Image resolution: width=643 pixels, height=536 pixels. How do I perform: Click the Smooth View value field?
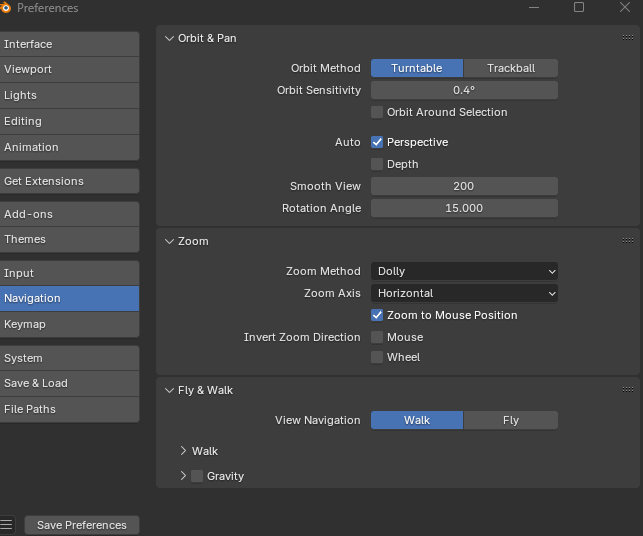(464, 186)
